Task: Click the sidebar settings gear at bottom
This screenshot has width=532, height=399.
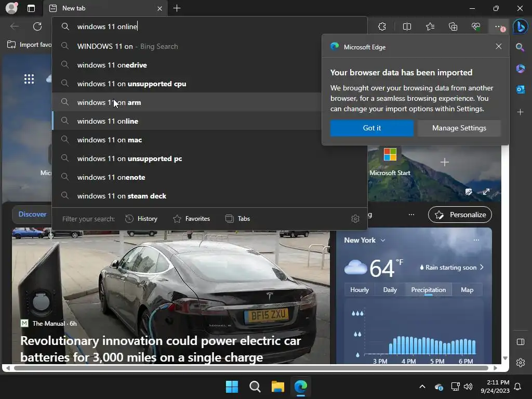Action: click(520, 363)
